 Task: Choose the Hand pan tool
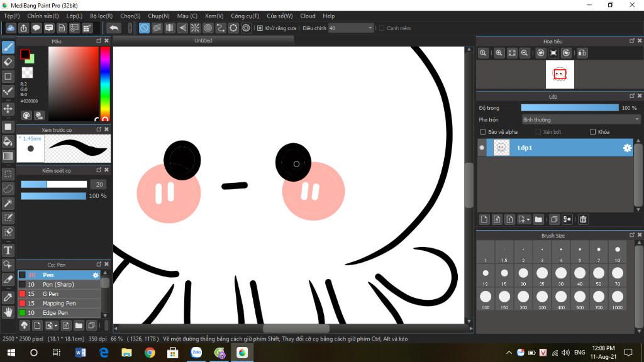click(8, 312)
